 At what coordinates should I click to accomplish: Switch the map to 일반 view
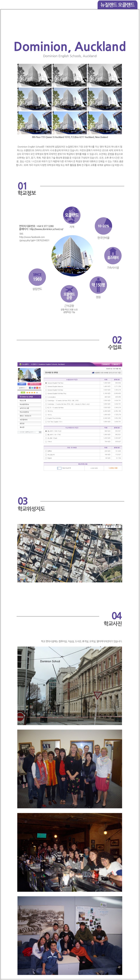[x=102, y=527]
